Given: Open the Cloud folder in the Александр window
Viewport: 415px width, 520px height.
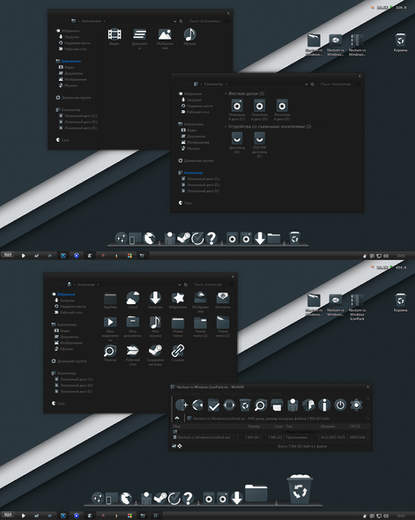Looking at the screenshot, I should point(133,300).
